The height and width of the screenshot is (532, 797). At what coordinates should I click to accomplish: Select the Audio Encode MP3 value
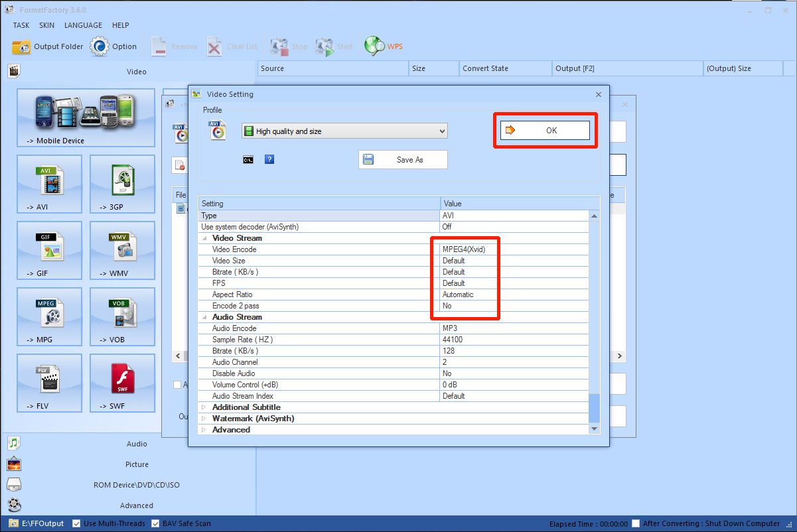514,328
